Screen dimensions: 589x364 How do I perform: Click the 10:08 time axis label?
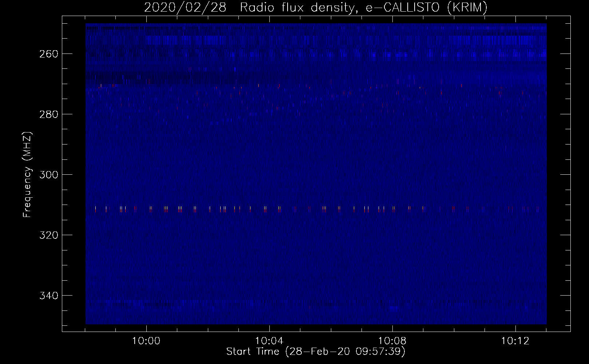tap(392, 341)
